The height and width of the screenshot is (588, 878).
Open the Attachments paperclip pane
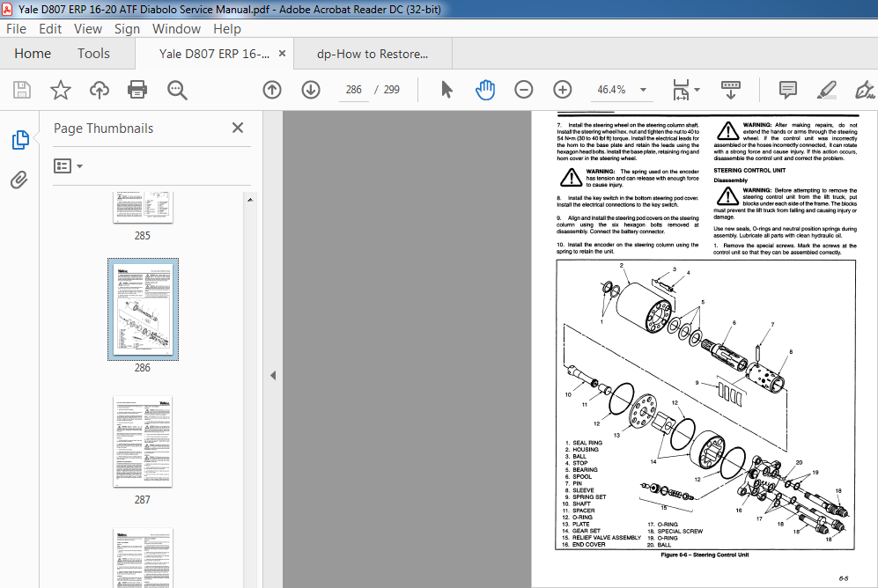(x=19, y=180)
